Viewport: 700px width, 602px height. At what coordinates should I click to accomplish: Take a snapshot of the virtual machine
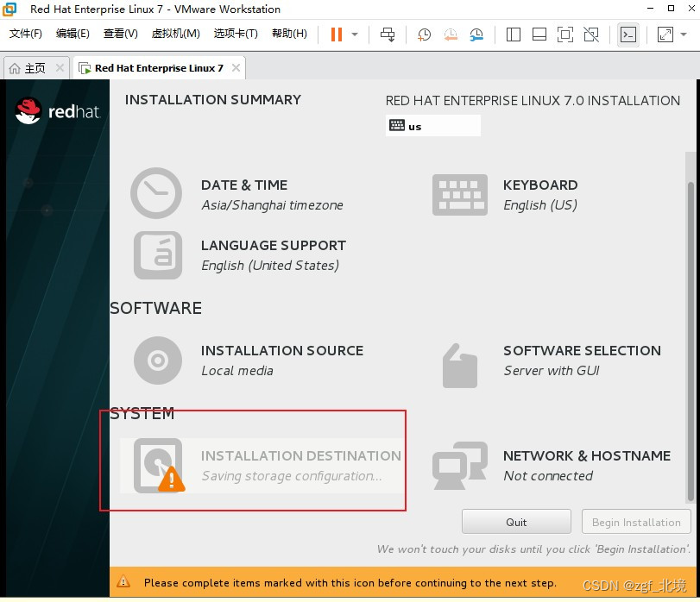[x=424, y=34]
